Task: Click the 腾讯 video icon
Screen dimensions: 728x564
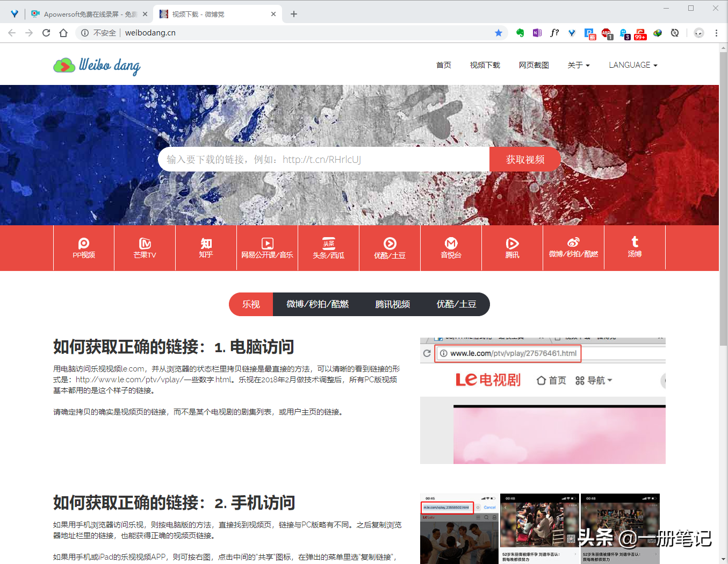Action: tap(513, 248)
